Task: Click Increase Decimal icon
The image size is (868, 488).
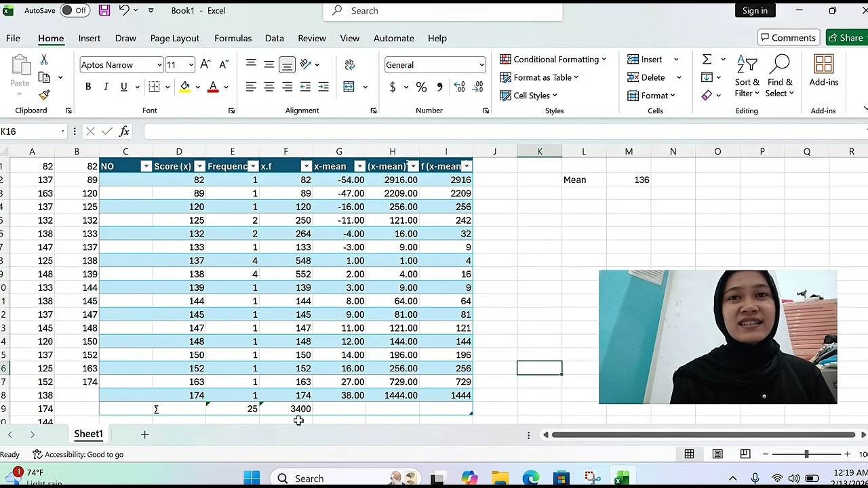Action: 459,87
